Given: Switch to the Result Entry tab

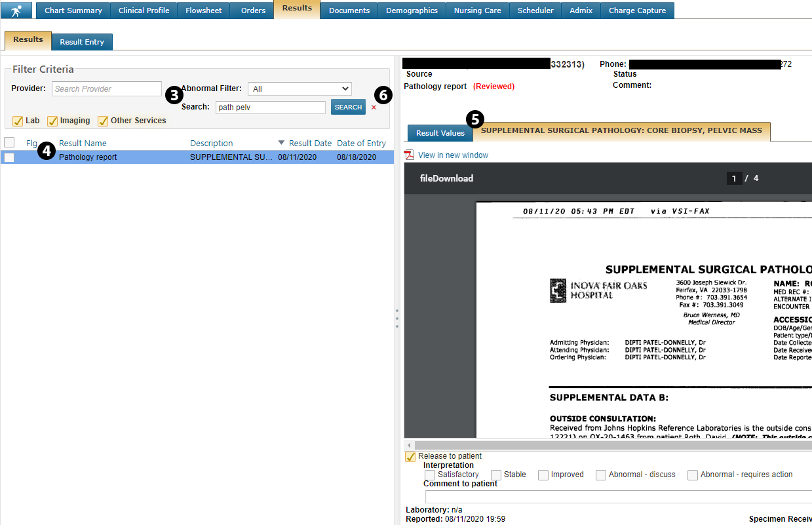Looking at the screenshot, I should (x=82, y=42).
